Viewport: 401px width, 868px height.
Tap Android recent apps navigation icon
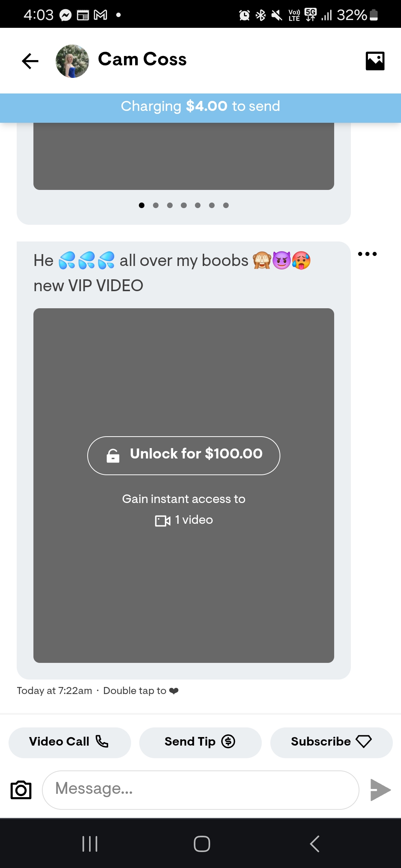click(x=90, y=844)
